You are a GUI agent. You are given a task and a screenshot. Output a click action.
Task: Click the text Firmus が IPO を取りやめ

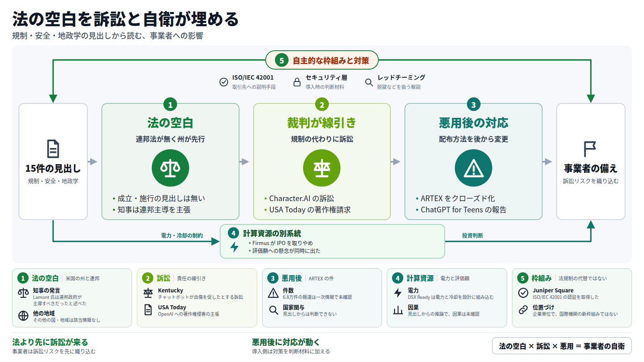tap(283, 243)
